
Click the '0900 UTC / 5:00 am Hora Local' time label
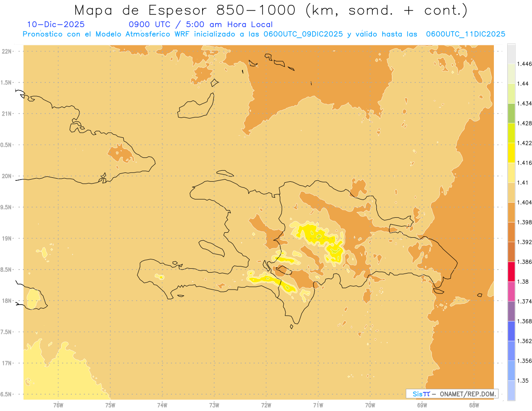point(201,25)
